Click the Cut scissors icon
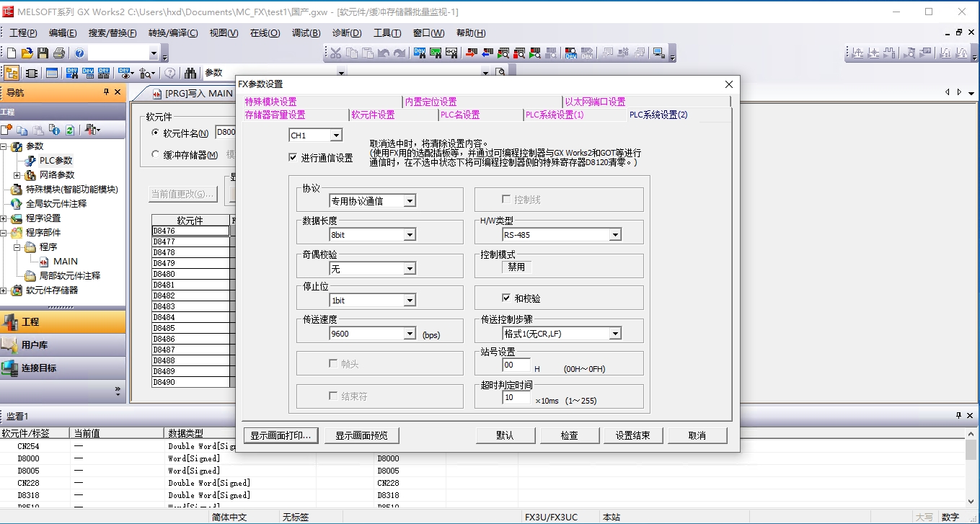The height and width of the screenshot is (524, 980). (x=335, y=53)
